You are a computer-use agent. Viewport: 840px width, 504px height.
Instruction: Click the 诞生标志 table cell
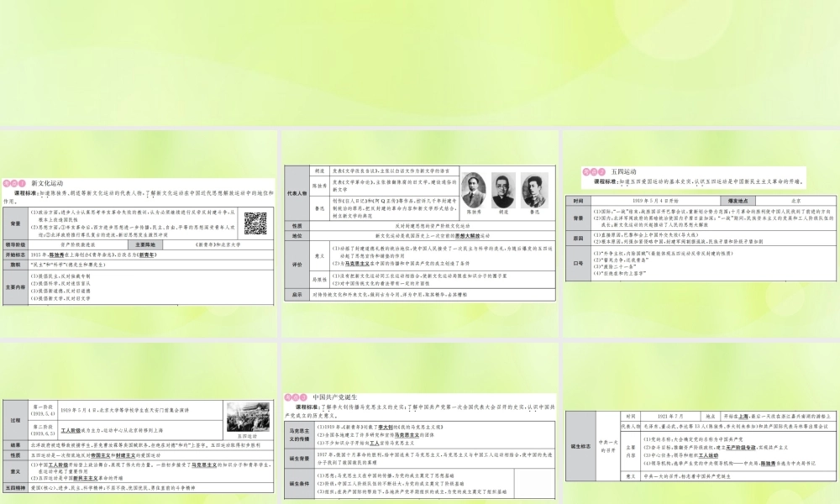click(x=580, y=446)
